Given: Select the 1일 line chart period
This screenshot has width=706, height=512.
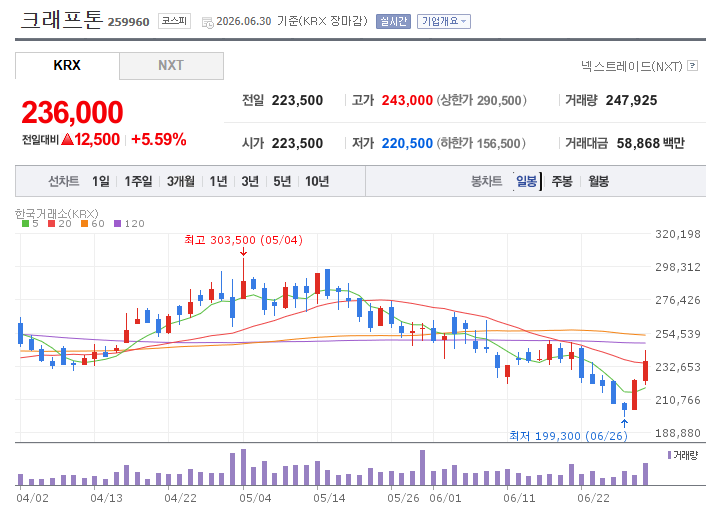Looking at the screenshot, I should coord(101,181).
